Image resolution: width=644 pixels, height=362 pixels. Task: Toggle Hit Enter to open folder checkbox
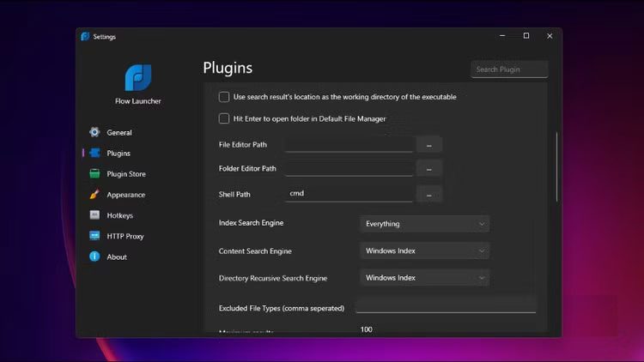click(224, 118)
